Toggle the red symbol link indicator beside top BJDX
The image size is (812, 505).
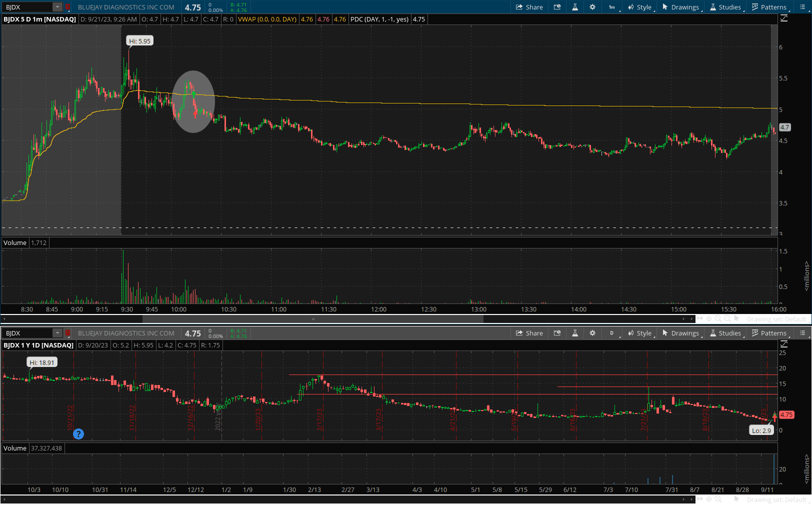[67, 7]
